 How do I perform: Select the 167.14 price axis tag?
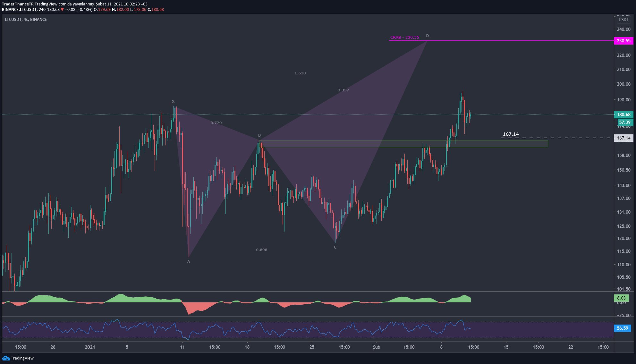point(623,138)
